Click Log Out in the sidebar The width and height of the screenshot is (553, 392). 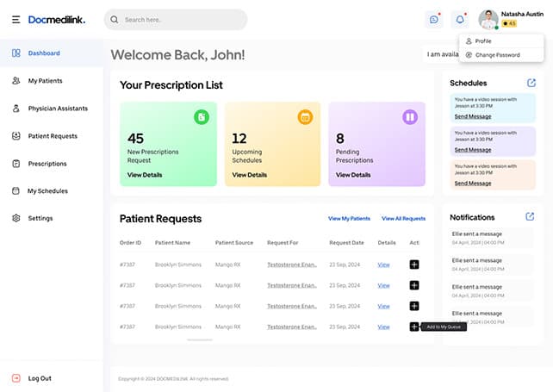40,378
